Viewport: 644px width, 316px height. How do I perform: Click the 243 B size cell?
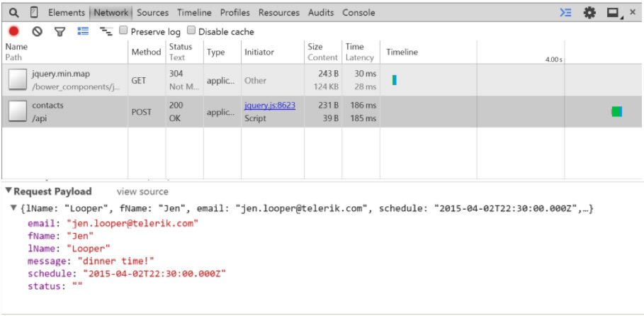click(x=328, y=74)
